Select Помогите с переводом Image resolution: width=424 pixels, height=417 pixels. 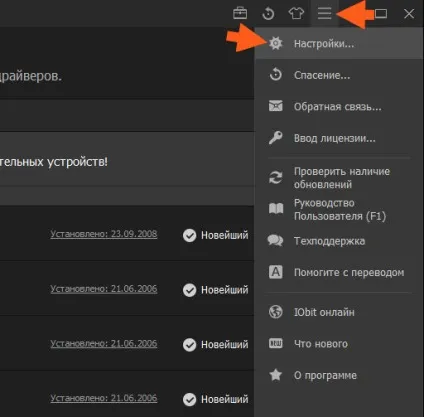[x=339, y=272]
